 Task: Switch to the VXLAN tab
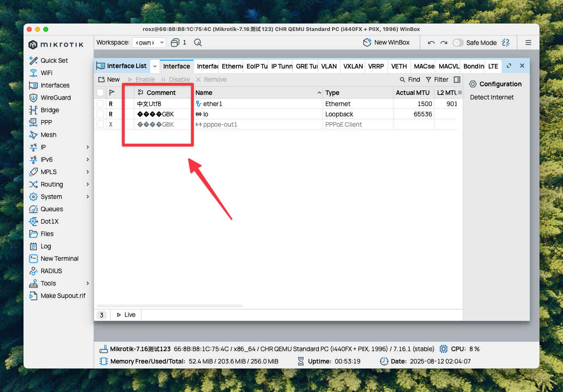(x=353, y=66)
